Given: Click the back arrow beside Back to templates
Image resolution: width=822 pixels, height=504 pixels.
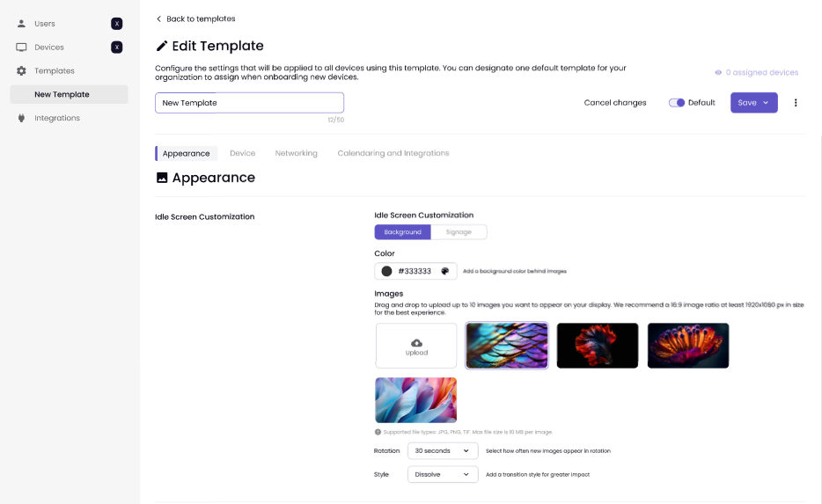Looking at the screenshot, I should click(x=158, y=18).
